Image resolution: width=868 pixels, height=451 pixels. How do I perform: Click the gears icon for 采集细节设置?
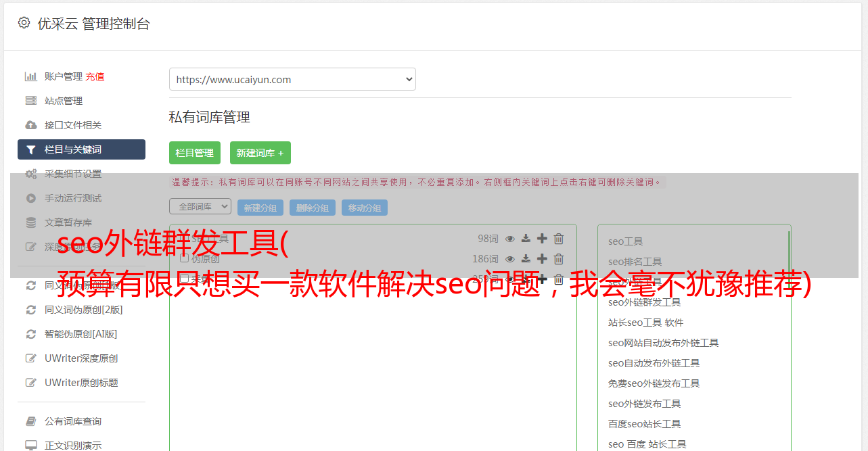[x=31, y=174]
